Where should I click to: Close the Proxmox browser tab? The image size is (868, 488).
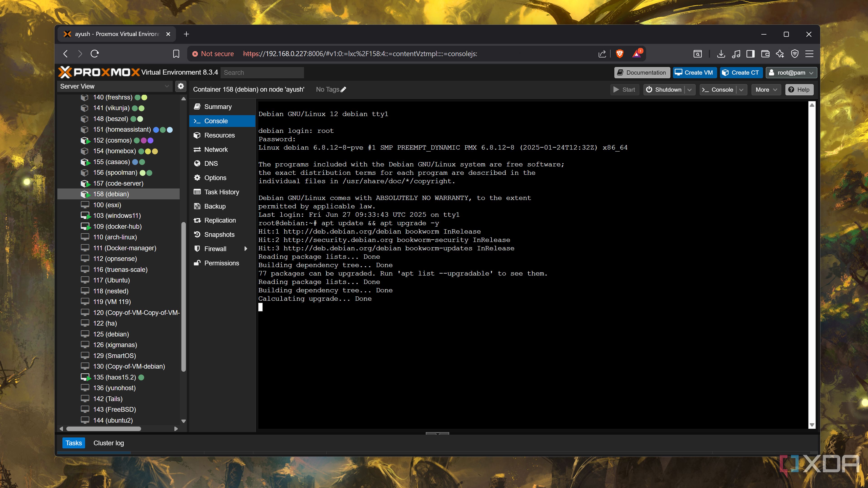(168, 34)
